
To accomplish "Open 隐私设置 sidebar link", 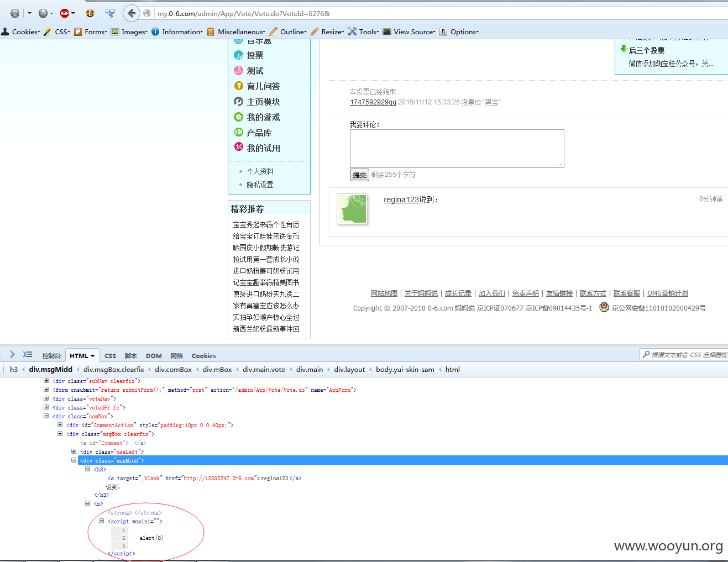I will point(260,185).
